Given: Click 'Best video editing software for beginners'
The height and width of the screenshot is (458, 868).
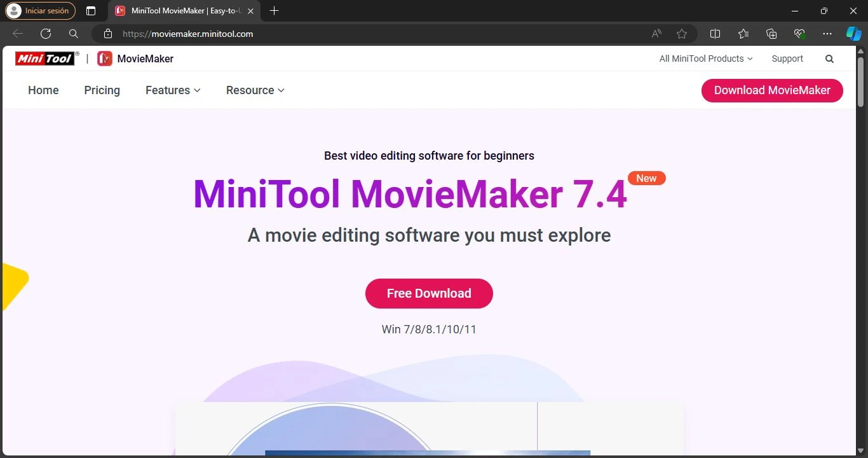Looking at the screenshot, I should pyautogui.click(x=429, y=156).
